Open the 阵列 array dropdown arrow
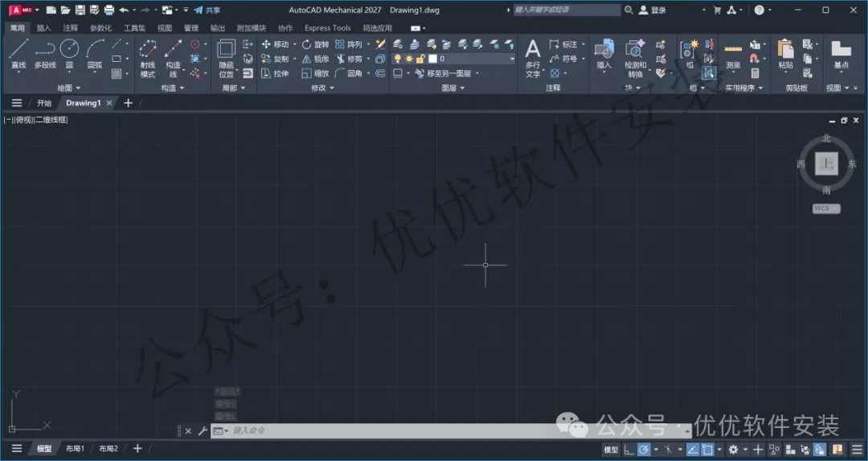Screen dimensions: 868x461 tap(368, 44)
